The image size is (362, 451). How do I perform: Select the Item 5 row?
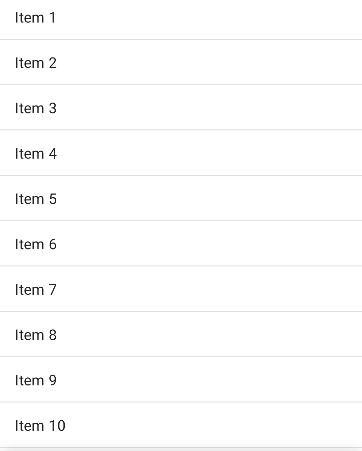pos(181,198)
